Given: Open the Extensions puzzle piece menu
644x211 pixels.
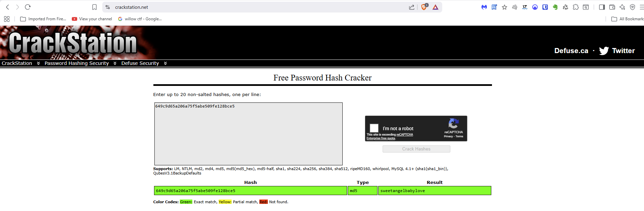Looking at the screenshot, I should point(576,7).
